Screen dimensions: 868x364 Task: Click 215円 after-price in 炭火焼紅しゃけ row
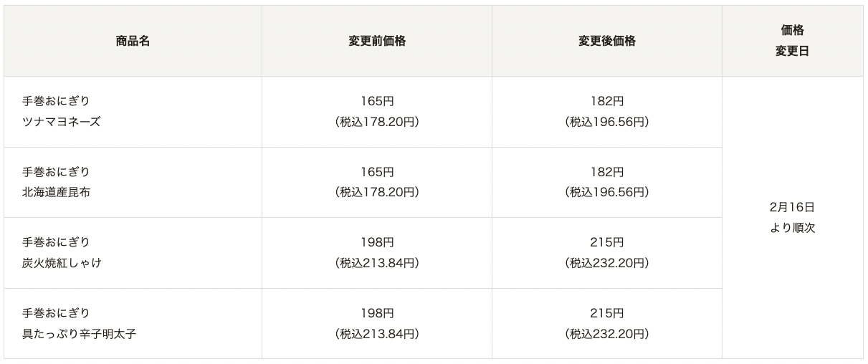607,242
